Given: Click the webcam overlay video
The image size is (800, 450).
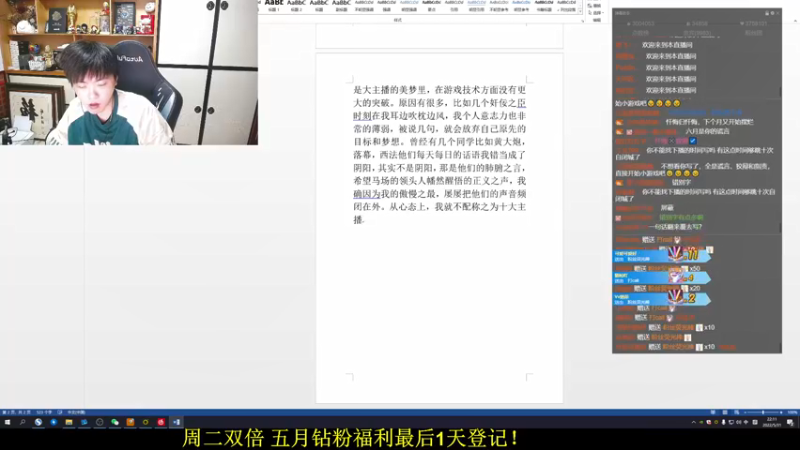Looking at the screenshot, I should pos(129,72).
